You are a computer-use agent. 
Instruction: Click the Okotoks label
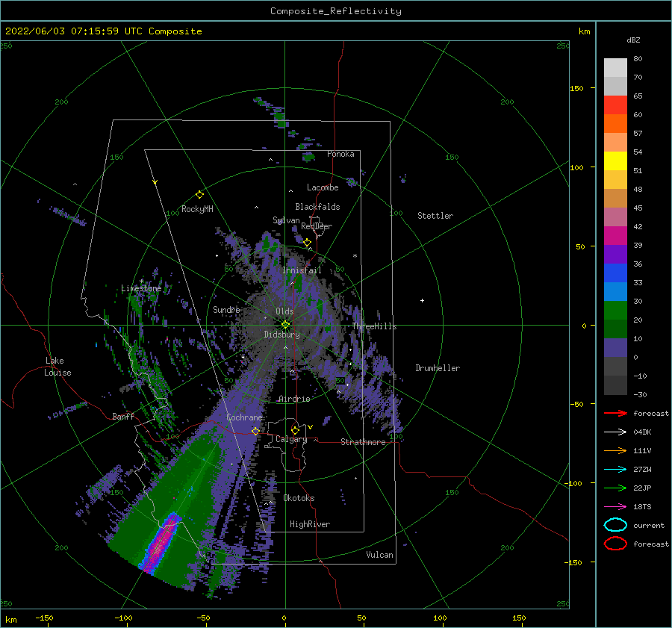299,498
